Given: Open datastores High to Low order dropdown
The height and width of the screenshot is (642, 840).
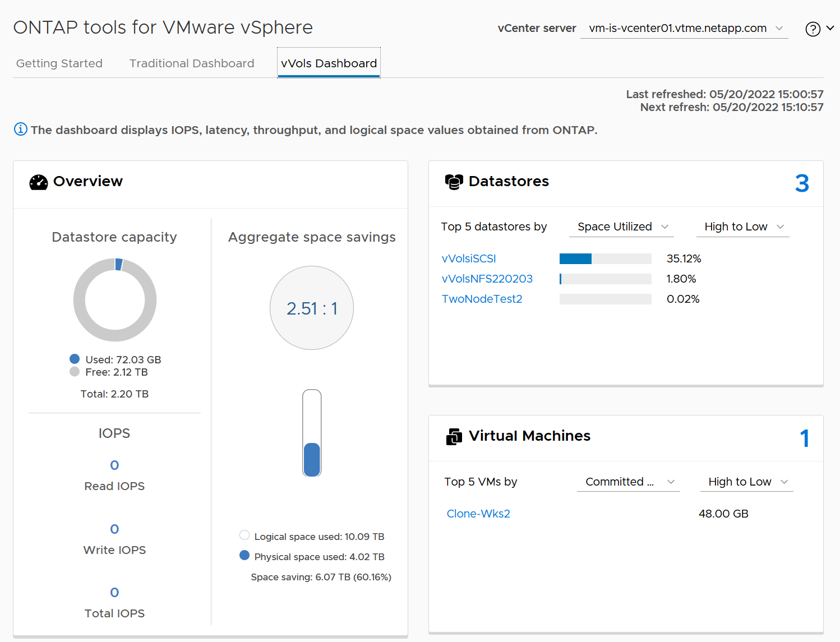Looking at the screenshot, I should point(742,227).
